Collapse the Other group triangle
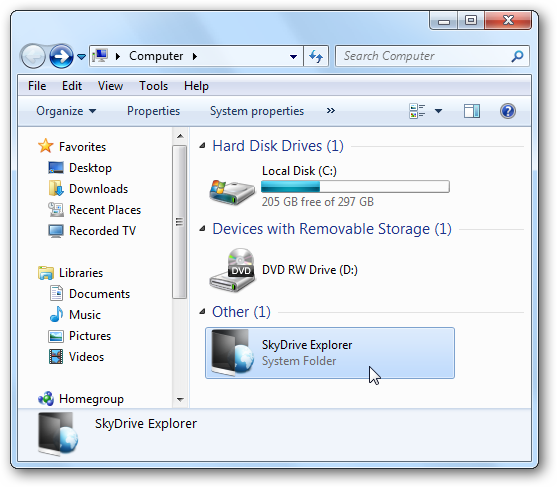Image resolution: width=557 pixels, height=487 pixels. 202,312
